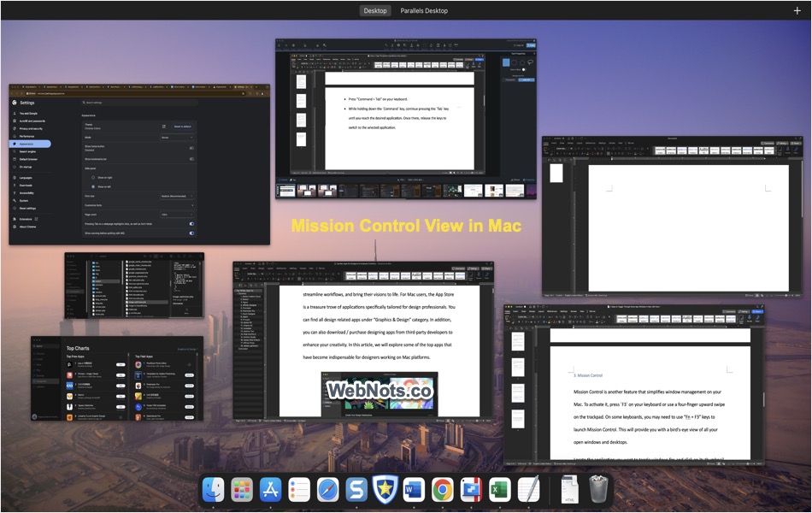
Task: Select first page thumbnail in Mission Control Word document
Action: pos(518,341)
